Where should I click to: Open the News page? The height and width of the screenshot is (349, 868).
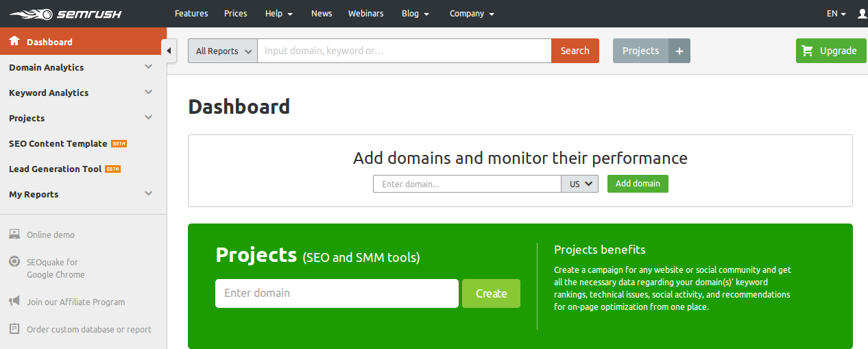(322, 14)
